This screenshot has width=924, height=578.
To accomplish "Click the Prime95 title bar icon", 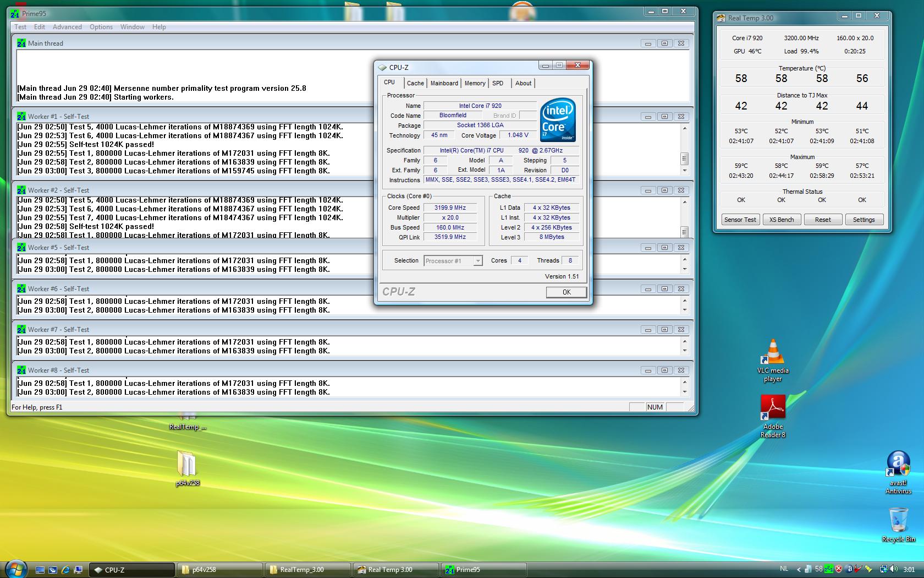I will tap(15, 13).
